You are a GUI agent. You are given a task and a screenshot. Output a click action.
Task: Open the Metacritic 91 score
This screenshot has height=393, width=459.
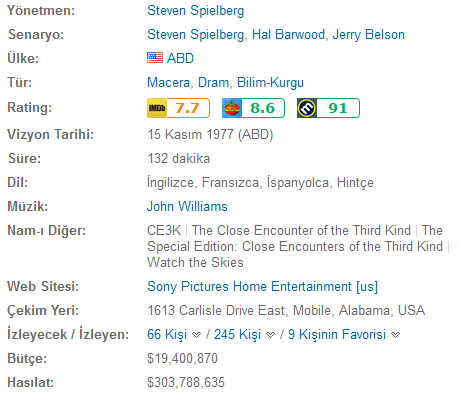[x=338, y=108]
